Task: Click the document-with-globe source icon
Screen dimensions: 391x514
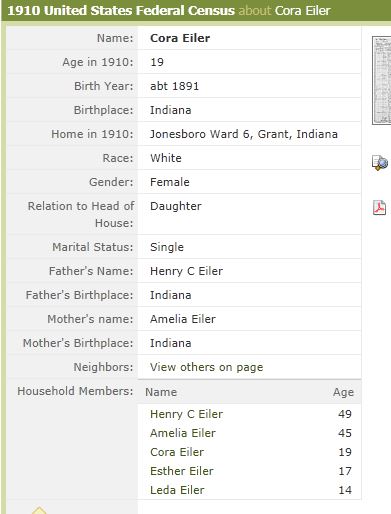Action: [380, 163]
